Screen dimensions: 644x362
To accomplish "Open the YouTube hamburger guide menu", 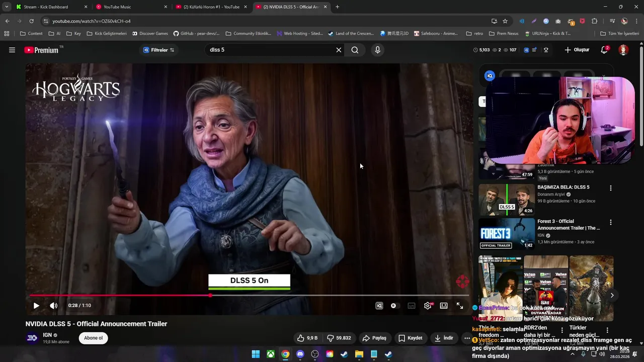I will [12, 50].
